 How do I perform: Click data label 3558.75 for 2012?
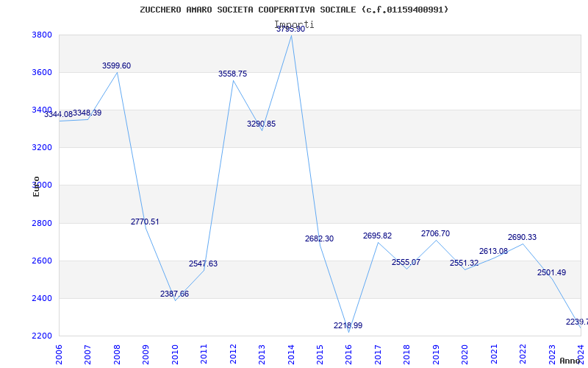[232, 74]
